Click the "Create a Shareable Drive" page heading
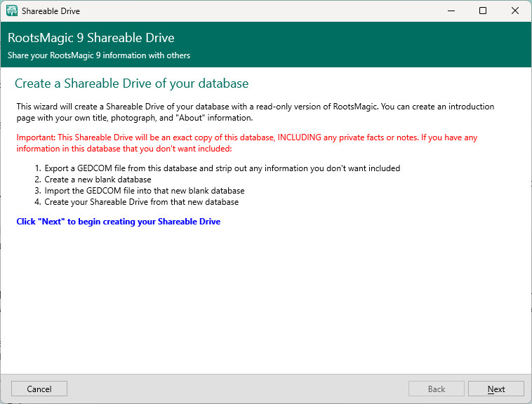Viewport: 532px width, 404px height. [131, 83]
